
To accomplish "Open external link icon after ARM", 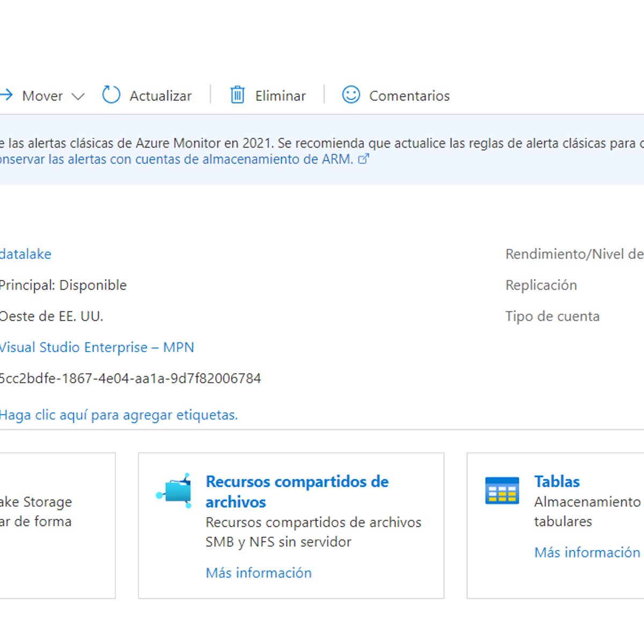I will pos(363,159).
